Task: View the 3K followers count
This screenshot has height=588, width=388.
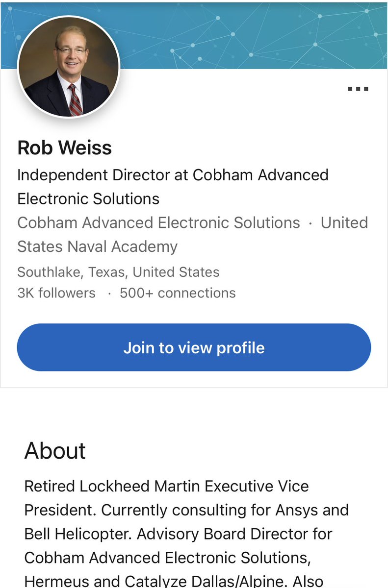Action: [x=56, y=293]
